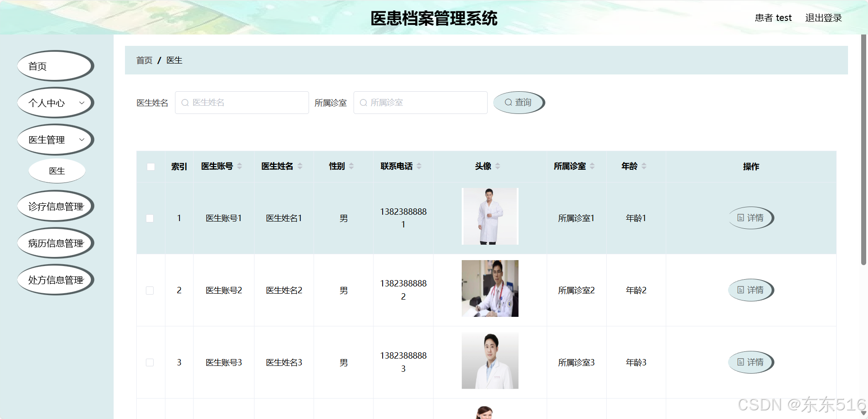Sort by 性别 column arrows
The width and height of the screenshot is (868, 419).
(x=351, y=166)
